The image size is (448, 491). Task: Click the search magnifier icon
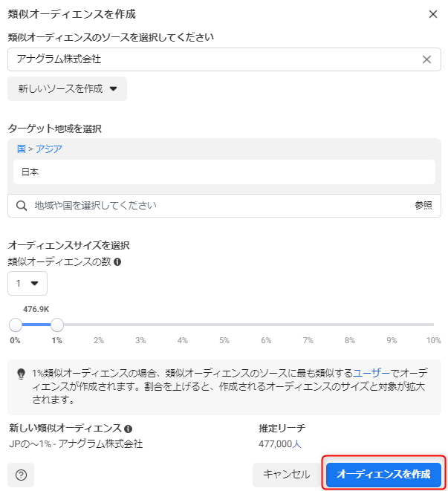[x=22, y=205]
